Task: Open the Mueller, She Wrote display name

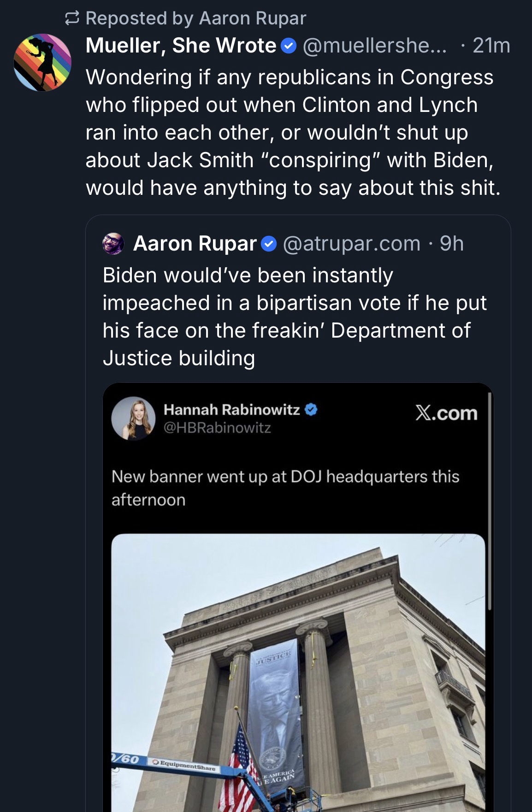Action: pyautogui.click(x=181, y=46)
